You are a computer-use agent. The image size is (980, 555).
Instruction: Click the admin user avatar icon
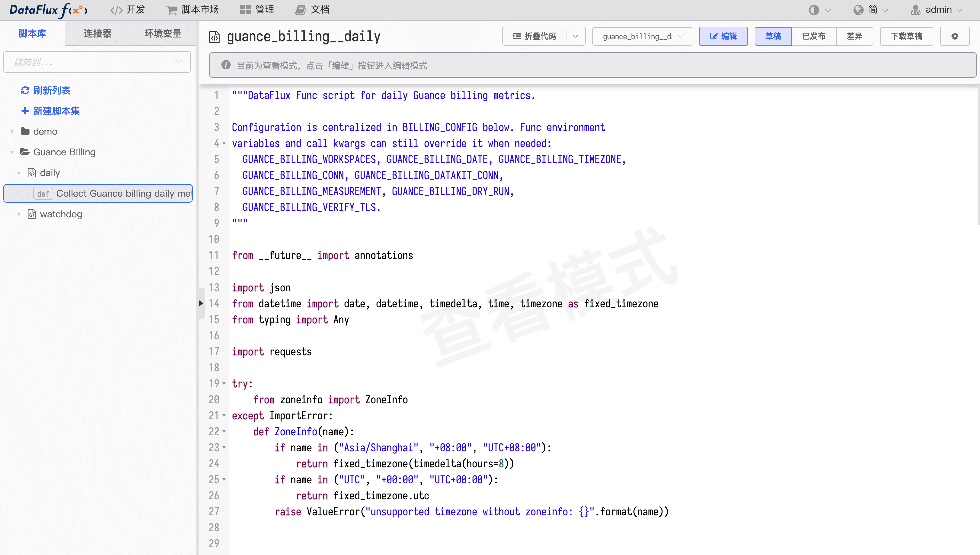[x=916, y=10]
